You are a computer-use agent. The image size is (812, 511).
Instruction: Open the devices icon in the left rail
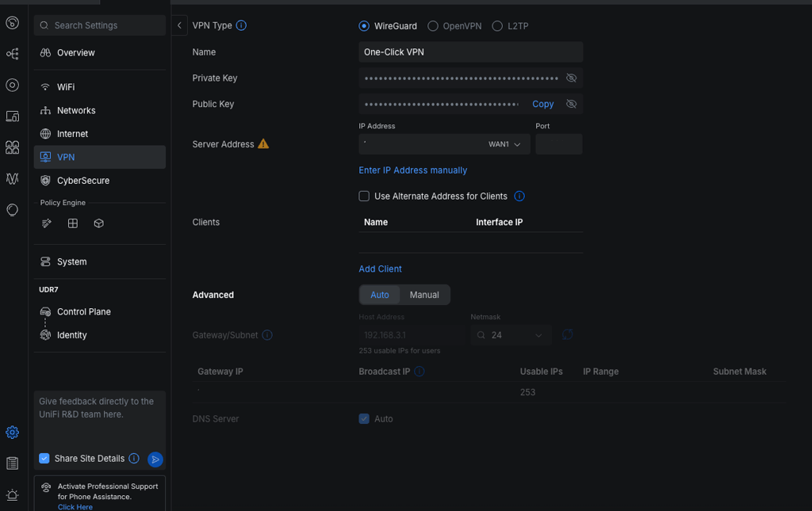(x=12, y=116)
